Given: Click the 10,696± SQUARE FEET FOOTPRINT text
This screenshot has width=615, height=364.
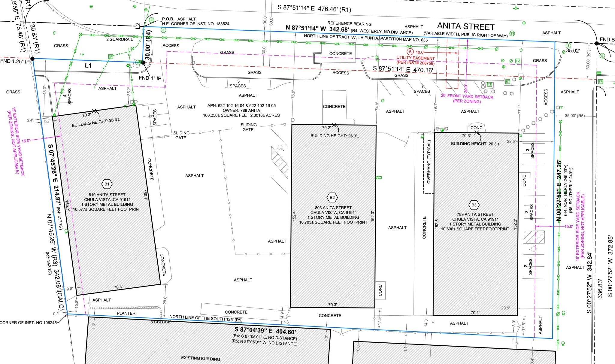Looking at the screenshot, I should pyautogui.click(x=475, y=229).
